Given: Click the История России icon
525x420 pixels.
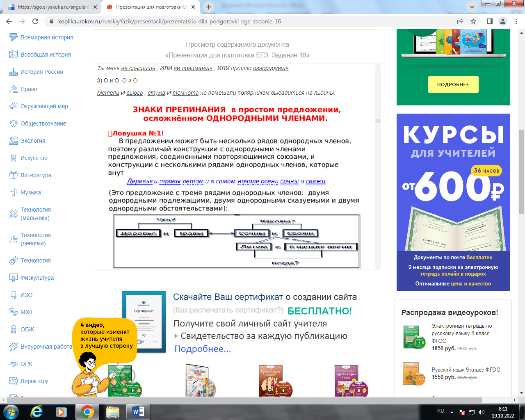Looking at the screenshot, I should (x=14, y=72).
